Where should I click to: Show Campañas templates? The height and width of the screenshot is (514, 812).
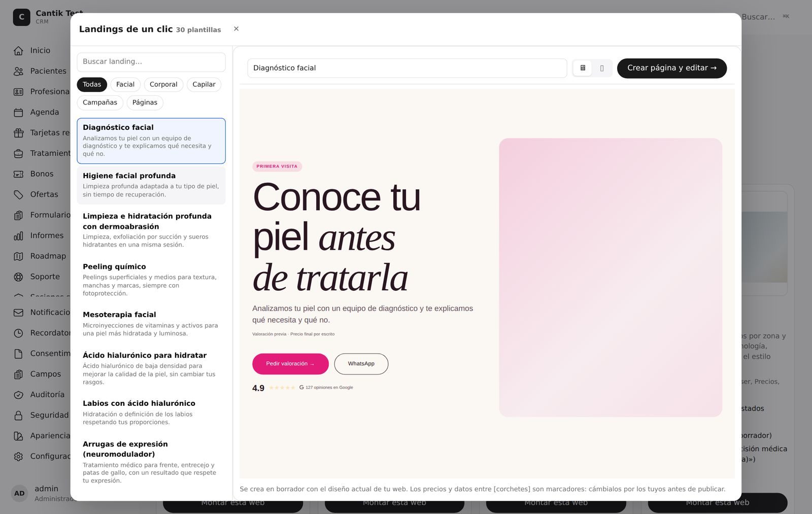coord(100,102)
